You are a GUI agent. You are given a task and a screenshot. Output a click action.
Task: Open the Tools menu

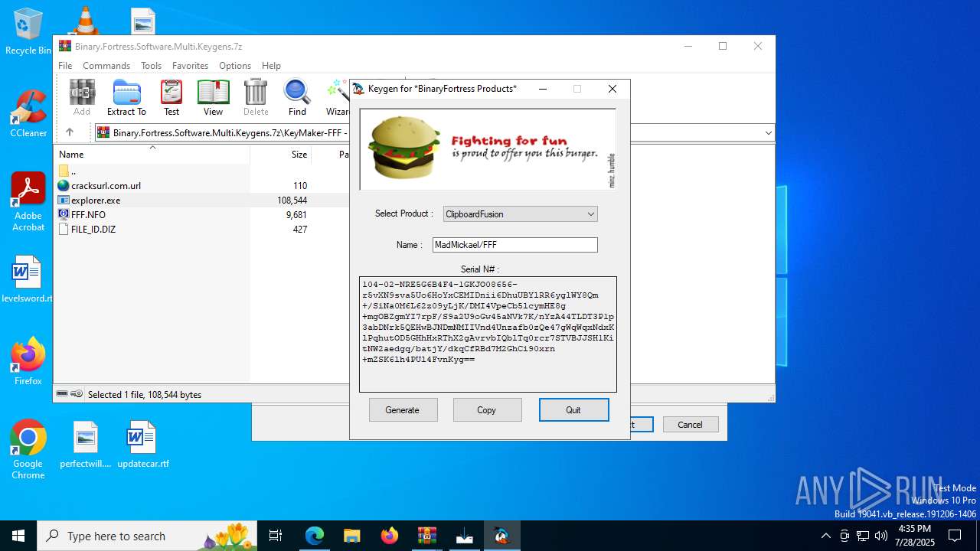(x=151, y=66)
